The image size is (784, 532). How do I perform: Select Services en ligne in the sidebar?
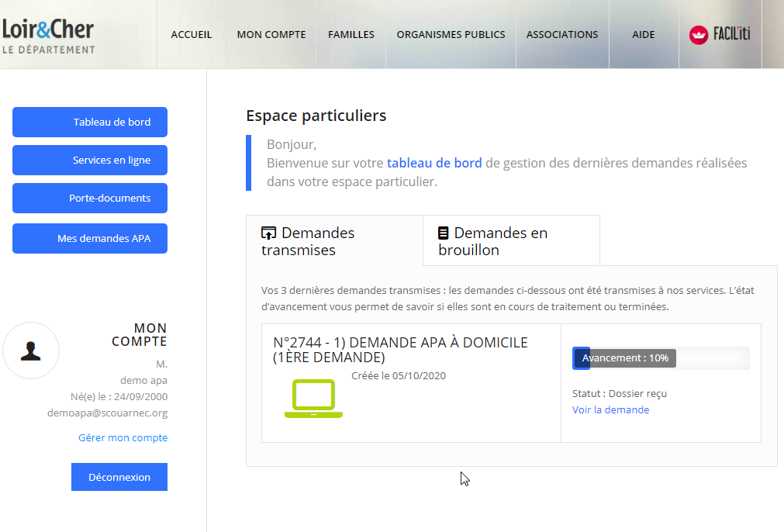pyautogui.click(x=89, y=160)
